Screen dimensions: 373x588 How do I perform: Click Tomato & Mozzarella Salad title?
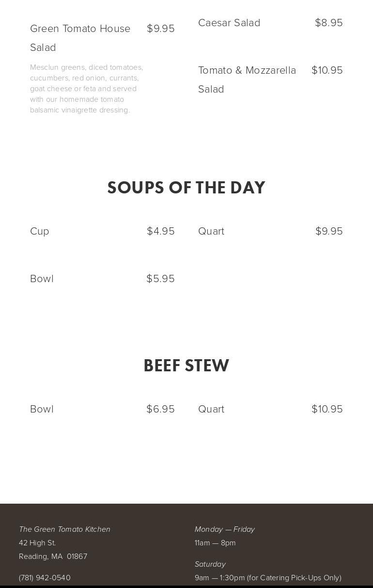coord(247,79)
